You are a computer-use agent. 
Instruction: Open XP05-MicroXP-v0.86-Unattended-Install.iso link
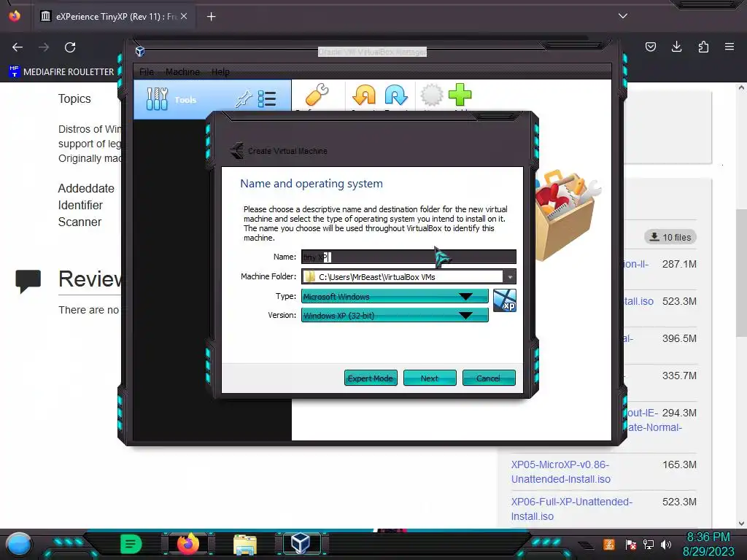point(560,472)
